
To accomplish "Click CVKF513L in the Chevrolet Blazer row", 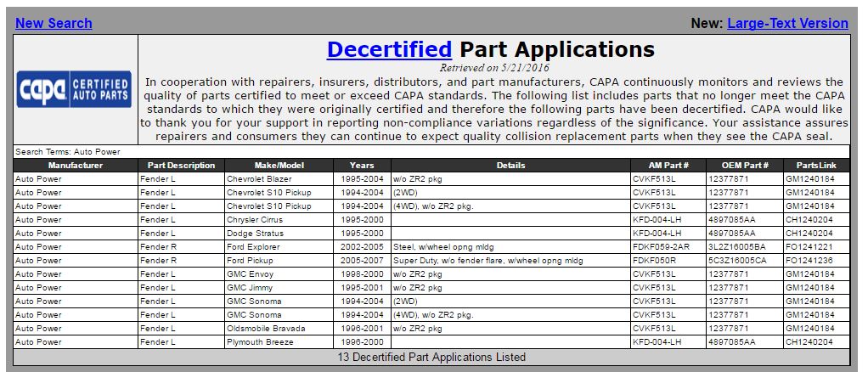I will pos(668,179).
